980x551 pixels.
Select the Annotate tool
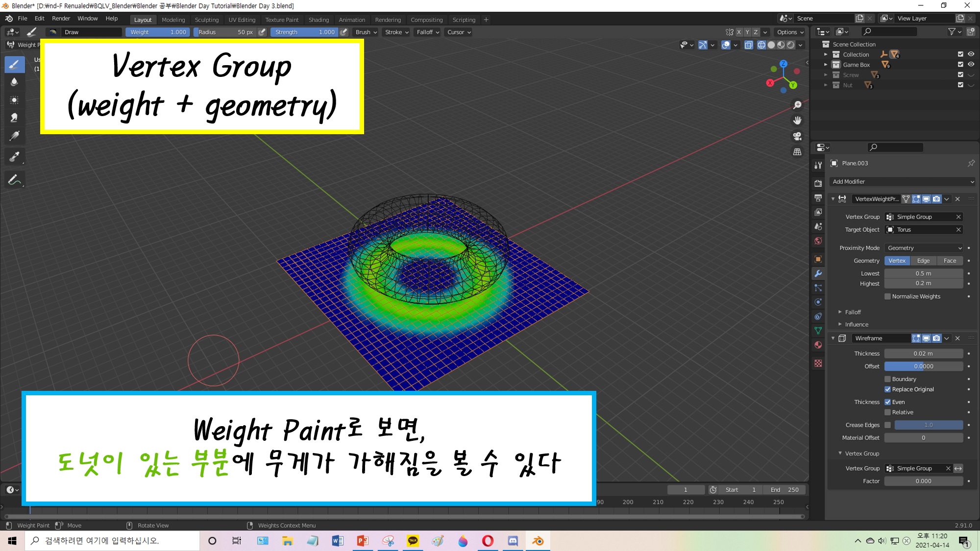point(14,180)
